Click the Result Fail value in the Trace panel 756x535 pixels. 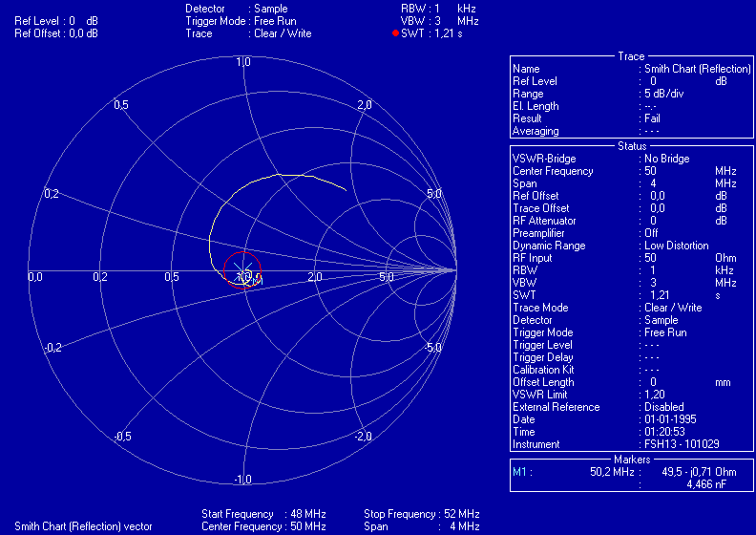652,118
